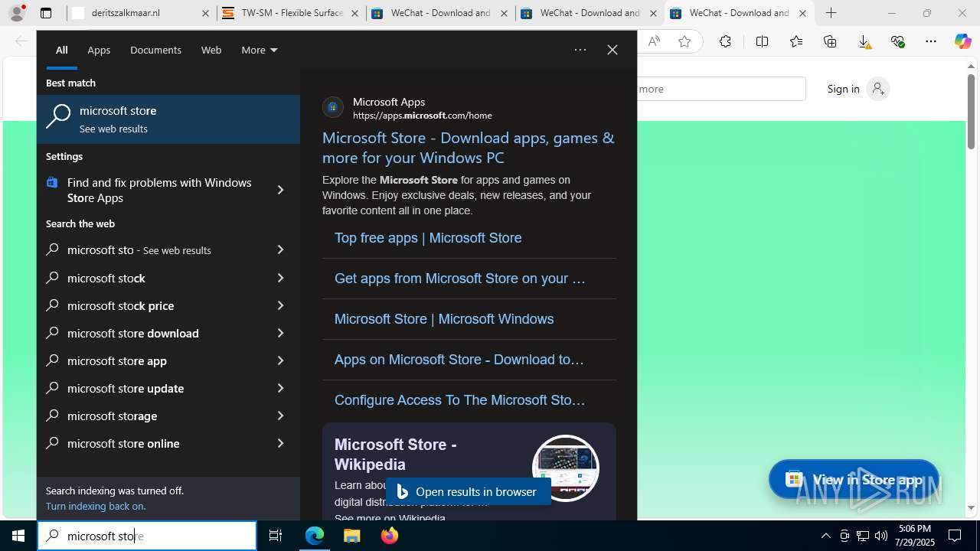Select the Apps search filter tab
980x551 pixels.
99,50
